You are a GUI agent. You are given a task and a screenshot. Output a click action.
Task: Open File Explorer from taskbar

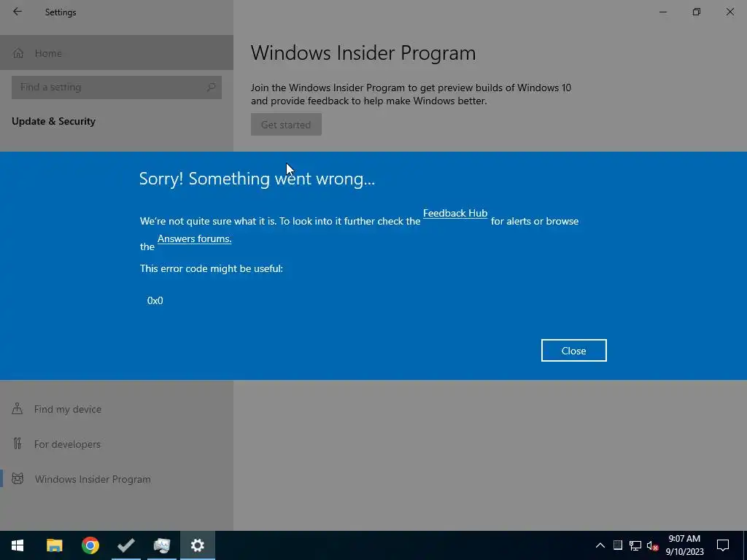point(54,545)
